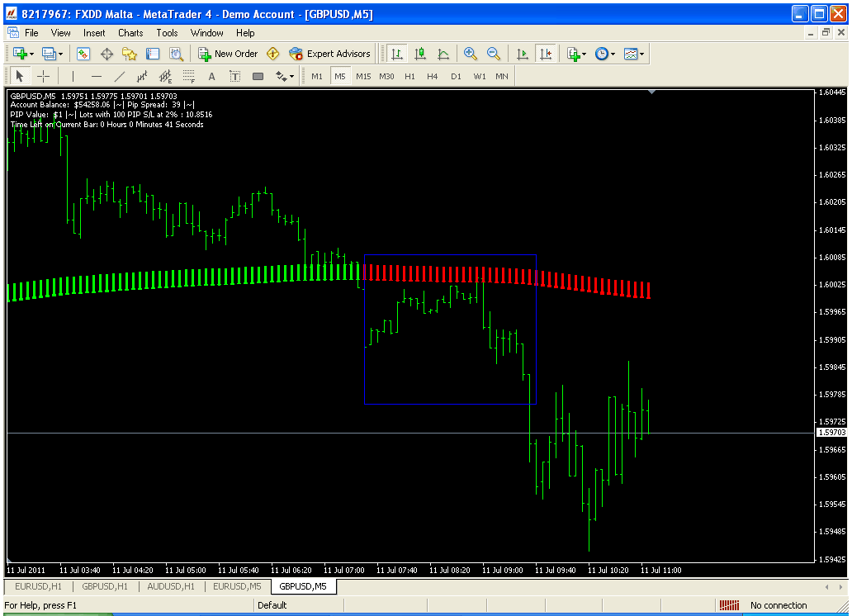Select the Crosshair cursor tool
The width and height of the screenshot is (852, 616).
[44, 76]
